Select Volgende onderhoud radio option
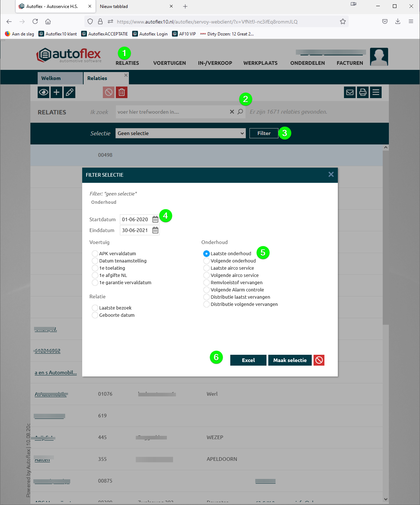 206,261
